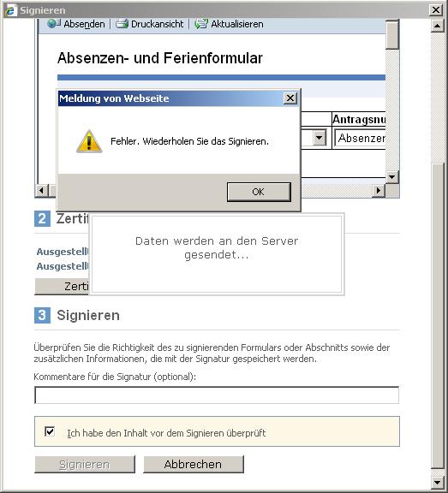Open the dropdown next to Antragsnummer column
Screen dimensions: 448x493
pos(319,138)
